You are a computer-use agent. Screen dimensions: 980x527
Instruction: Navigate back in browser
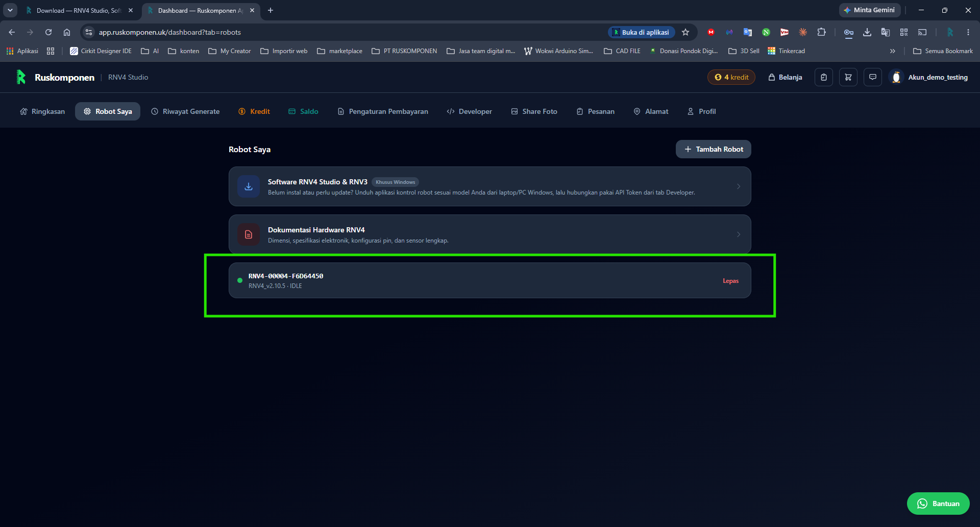pyautogui.click(x=12, y=32)
